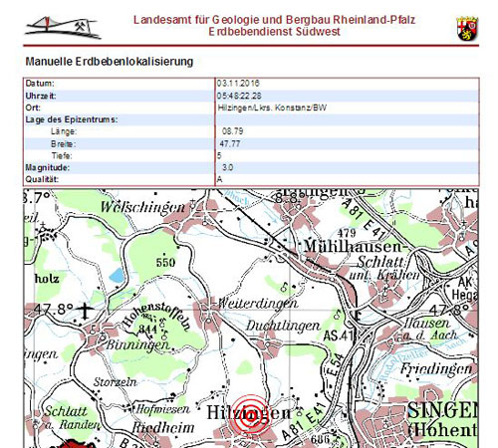Click the 'Lage des Epizentrums:' label

tap(72, 119)
